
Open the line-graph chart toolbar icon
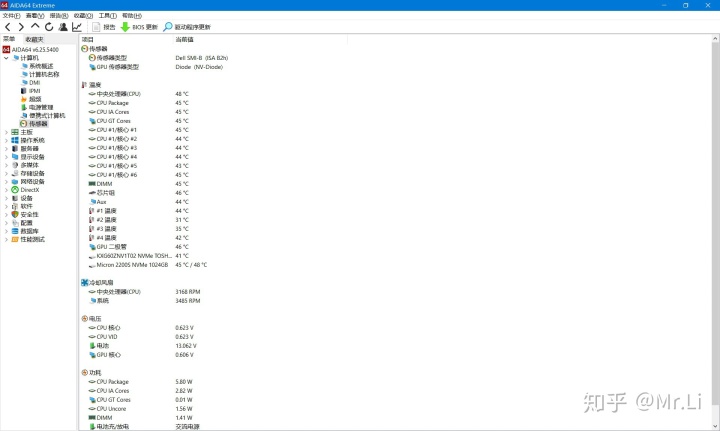tap(77, 27)
